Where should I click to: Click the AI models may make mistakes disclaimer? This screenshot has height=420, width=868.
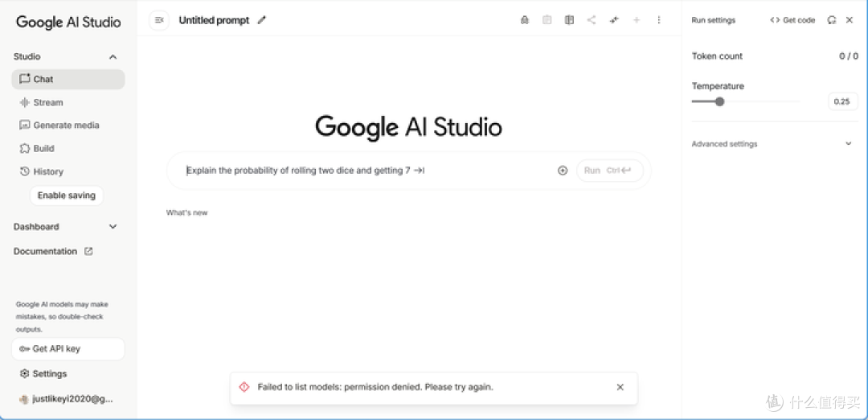pos(62,317)
